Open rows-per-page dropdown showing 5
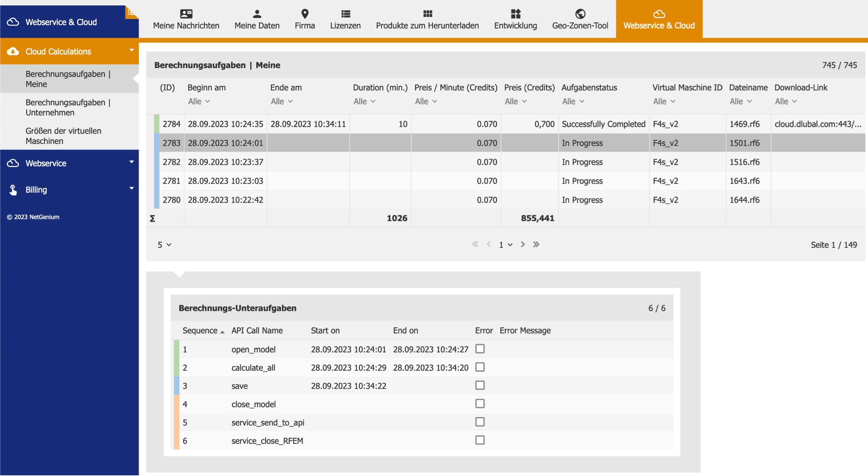This screenshot has height=476, width=868. point(164,245)
